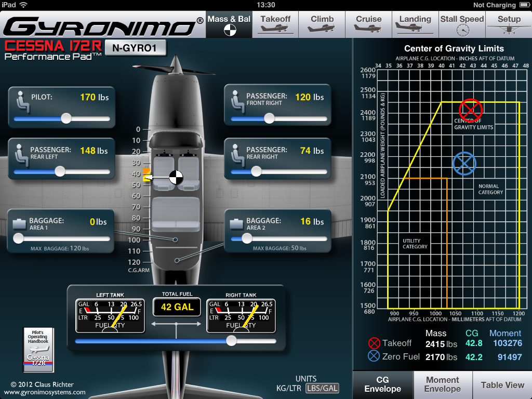Image resolution: width=532 pixels, height=399 pixels.
Task: Tap the rear right passenger seat icon
Action: click(x=237, y=155)
